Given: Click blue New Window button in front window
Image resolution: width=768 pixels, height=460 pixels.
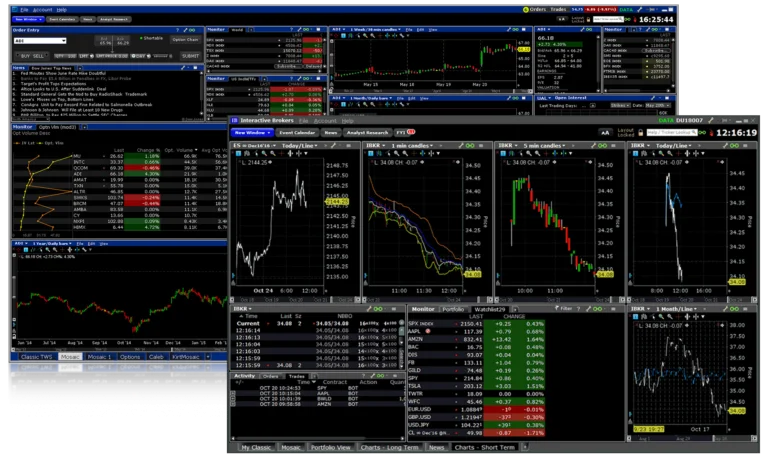Looking at the screenshot, I should click(x=252, y=133).
